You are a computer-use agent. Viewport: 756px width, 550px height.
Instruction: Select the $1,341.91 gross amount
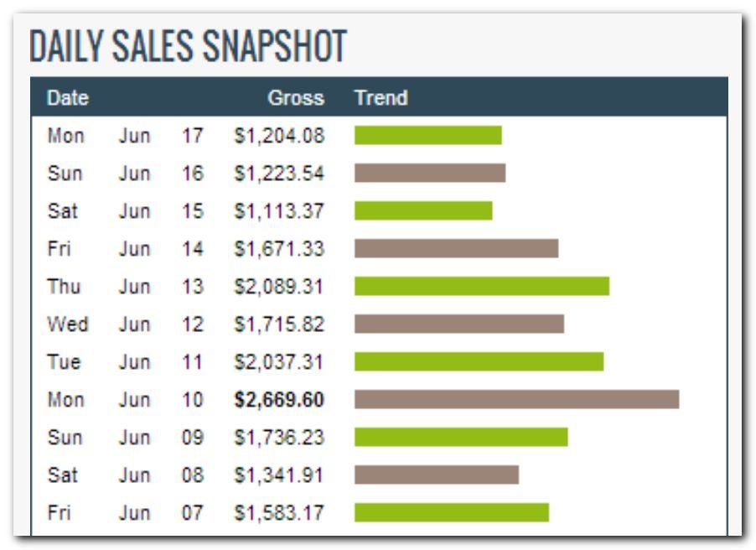(279, 475)
